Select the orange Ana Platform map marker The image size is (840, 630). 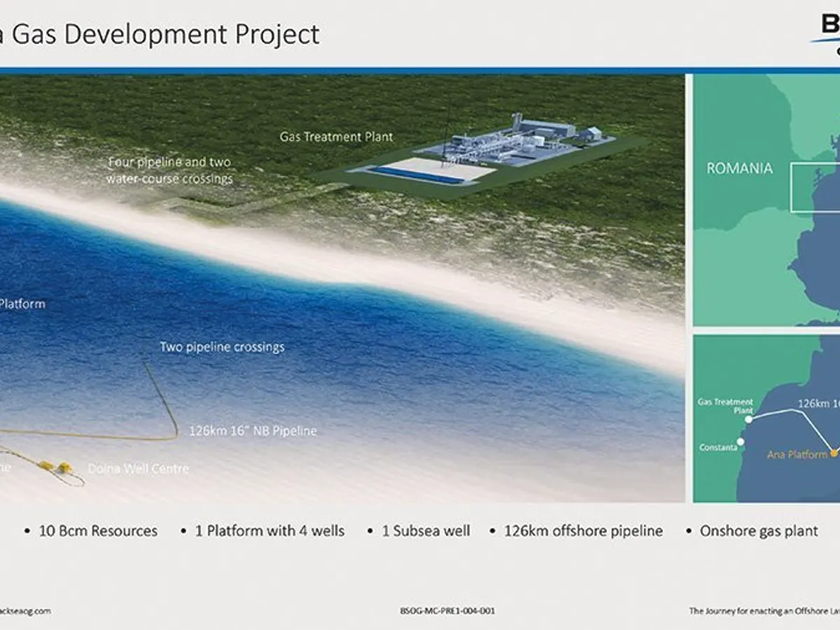[x=834, y=454]
